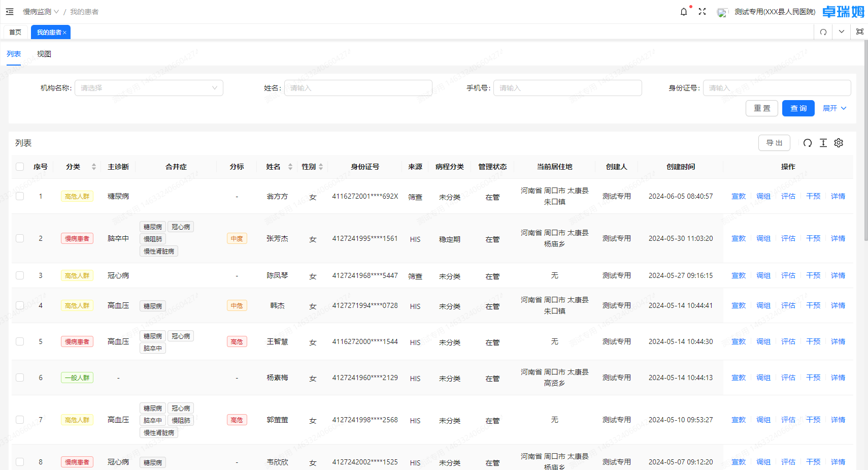The height and width of the screenshot is (470, 868).
Task: Select row 2 checkbox for 张芳杰
Action: coord(20,238)
